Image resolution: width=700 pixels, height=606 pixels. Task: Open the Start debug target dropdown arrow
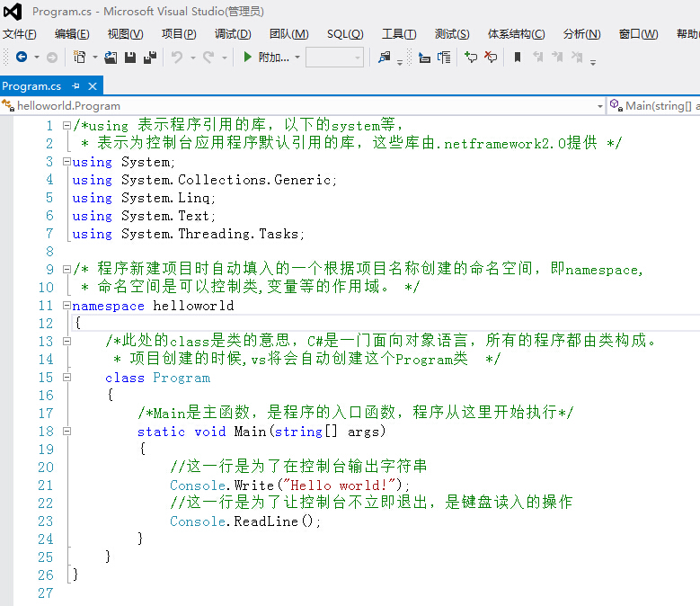tap(297, 58)
